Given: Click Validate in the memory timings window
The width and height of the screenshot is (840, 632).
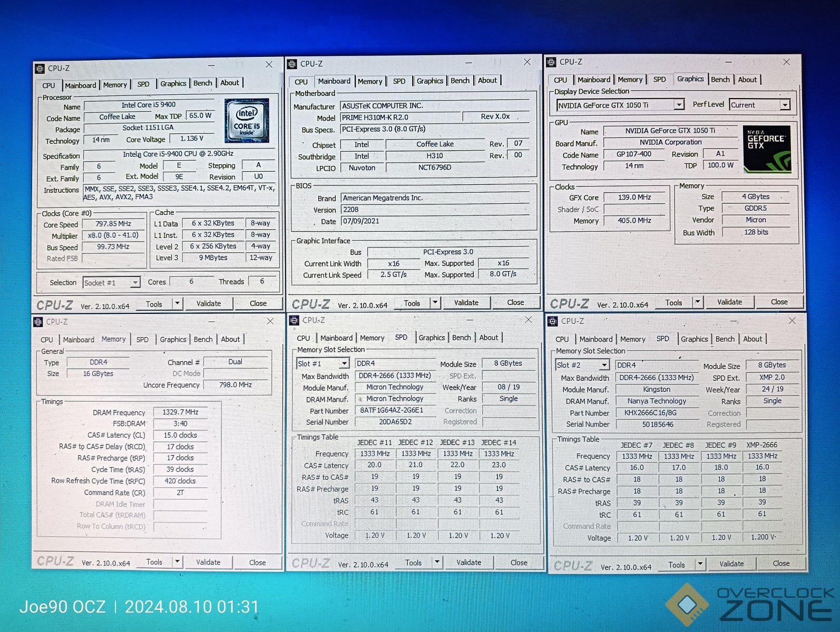Looking at the screenshot, I should pyautogui.click(x=209, y=562).
